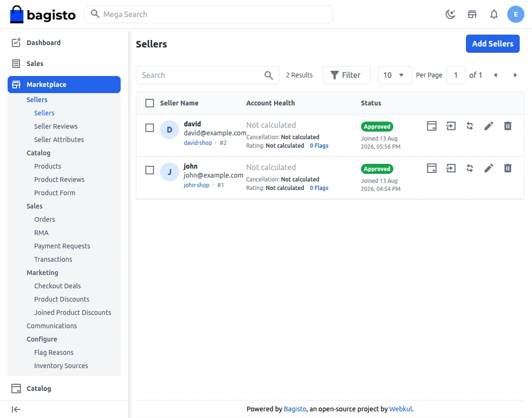Log in as seller john
This screenshot has height=418, width=532.
coord(451,168)
